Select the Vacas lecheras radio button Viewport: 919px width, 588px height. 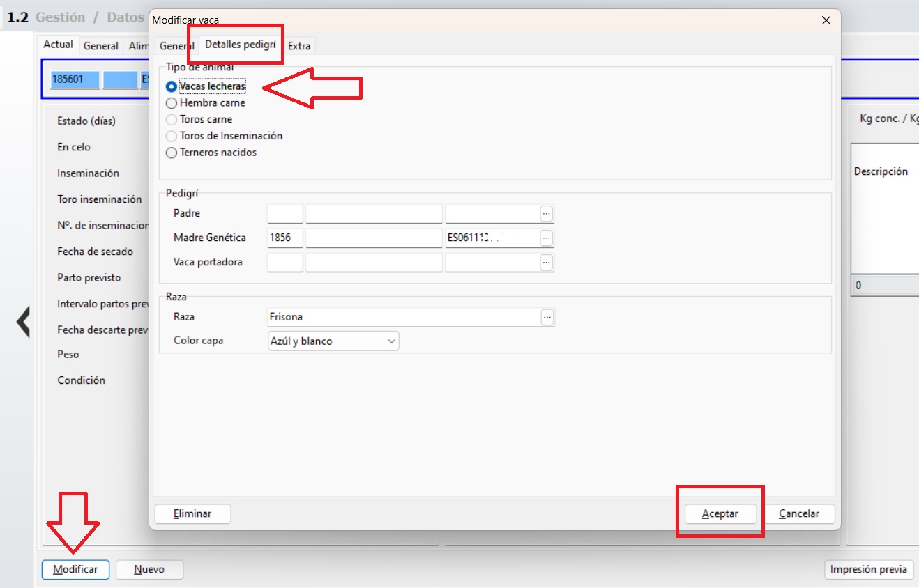pyautogui.click(x=172, y=86)
